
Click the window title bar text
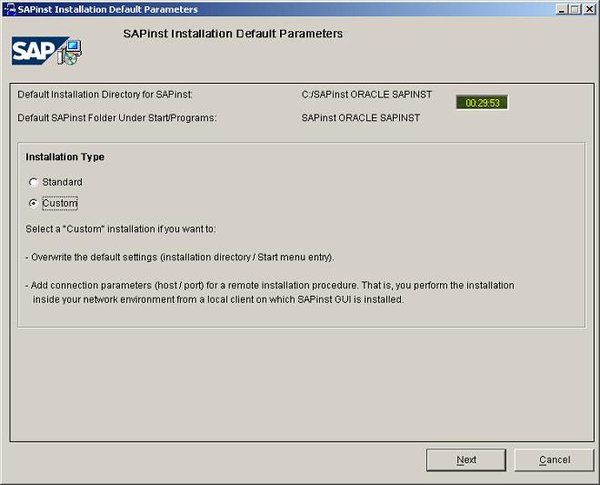click(x=108, y=9)
